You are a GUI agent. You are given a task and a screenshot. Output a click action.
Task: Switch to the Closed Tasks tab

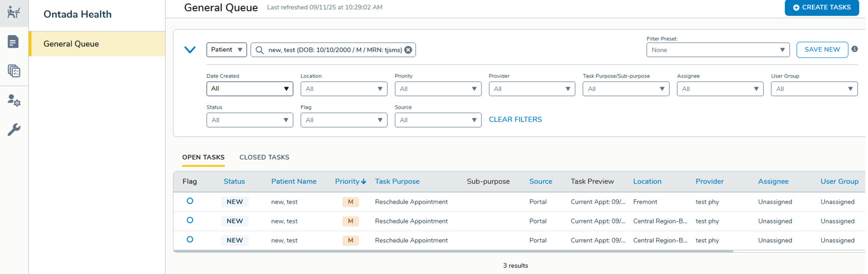264,158
